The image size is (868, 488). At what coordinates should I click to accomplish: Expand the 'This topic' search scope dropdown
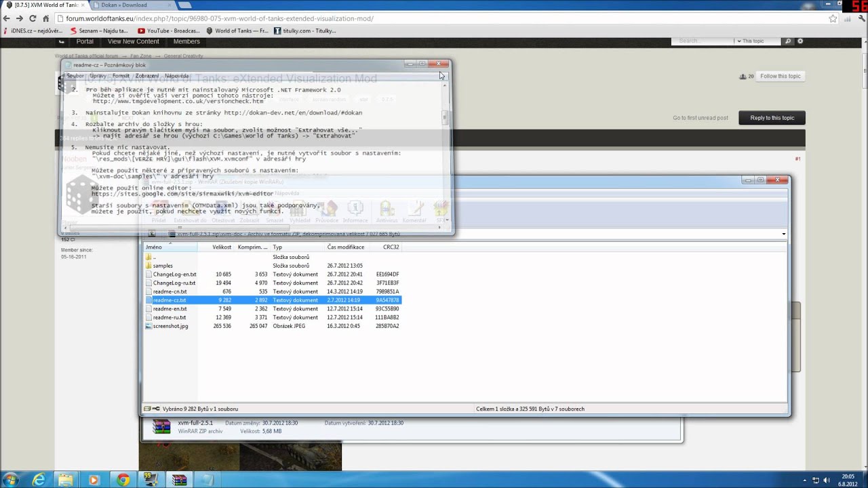coord(753,41)
